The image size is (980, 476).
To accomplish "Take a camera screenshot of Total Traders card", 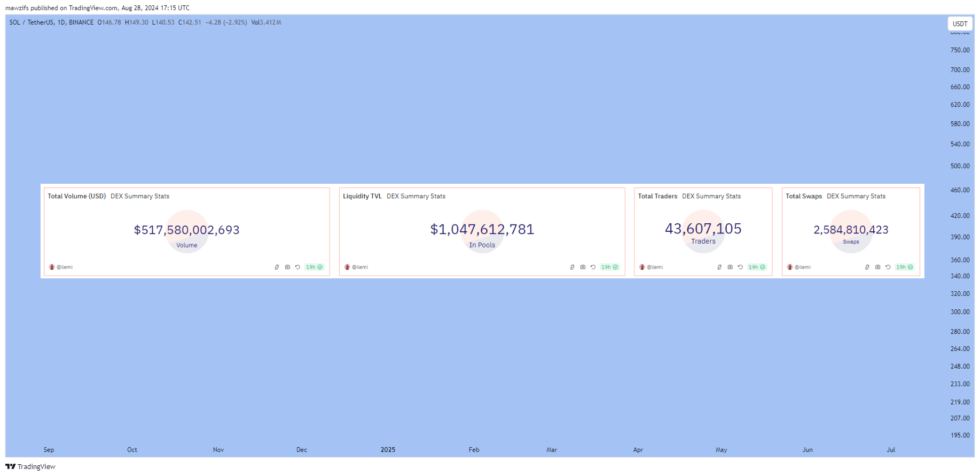I will (730, 267).
